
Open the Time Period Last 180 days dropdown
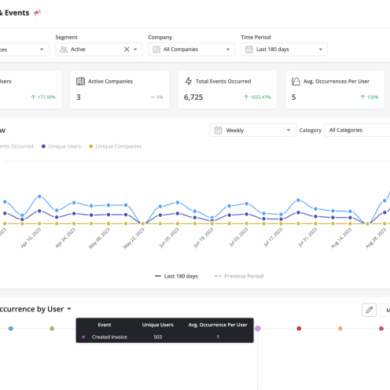pyautogui.click(x=284, y=49)
